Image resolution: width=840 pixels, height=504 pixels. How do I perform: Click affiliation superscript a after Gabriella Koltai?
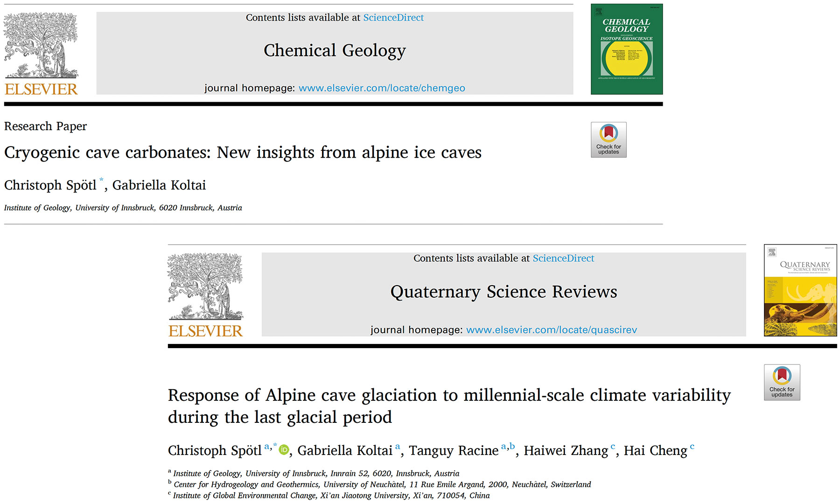pyautogui.click(x=398, y=446)
